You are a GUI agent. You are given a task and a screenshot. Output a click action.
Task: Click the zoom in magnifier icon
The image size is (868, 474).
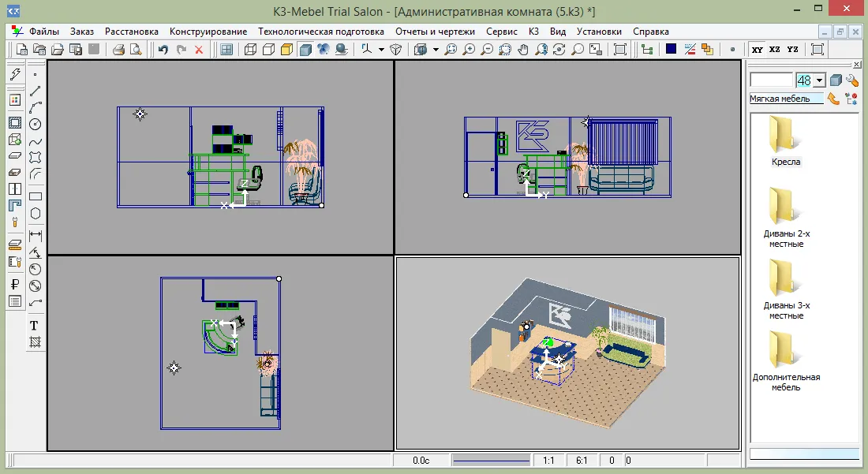pyautogui.click(x=469, y=50)
